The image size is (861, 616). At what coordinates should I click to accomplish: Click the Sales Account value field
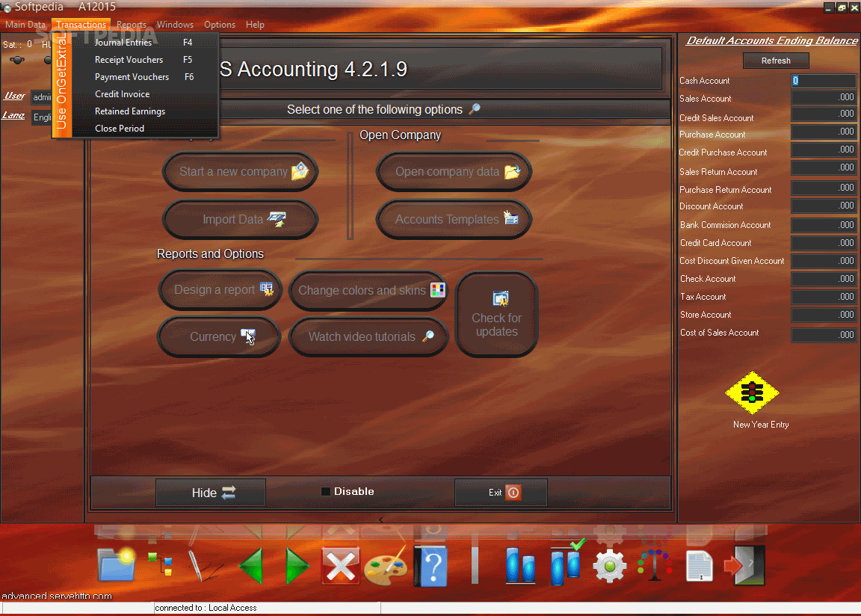pyautogui.click(x=824, y=97)
